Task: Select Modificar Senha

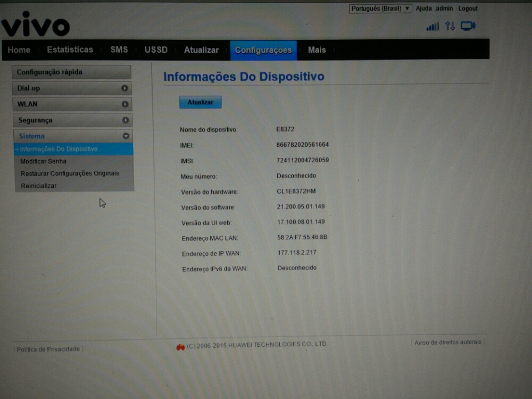Action: point(43,161)
